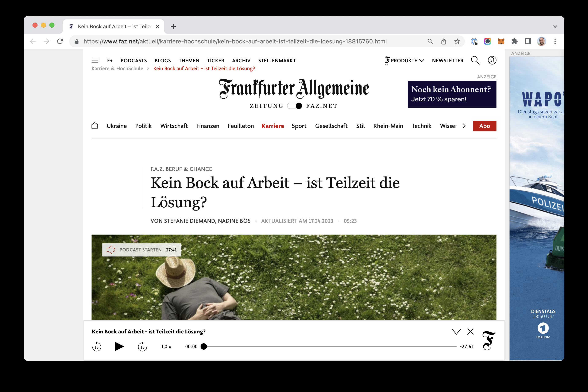Click the podcast progress slider handle
This screenshot has height=392, width=588.
[x=204, y=346]
